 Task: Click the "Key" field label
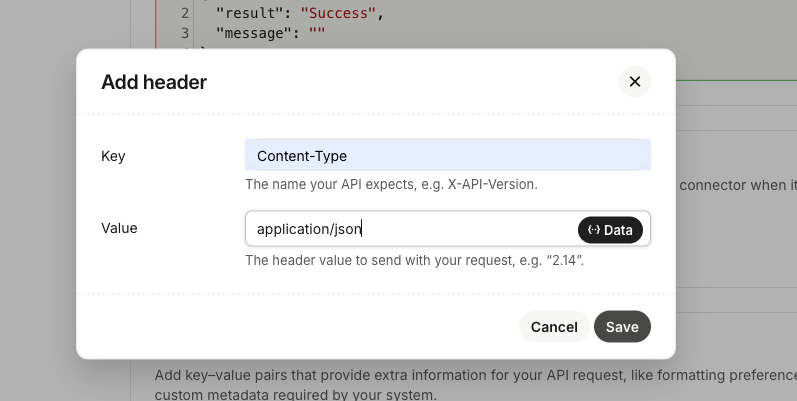coord(113,156)
